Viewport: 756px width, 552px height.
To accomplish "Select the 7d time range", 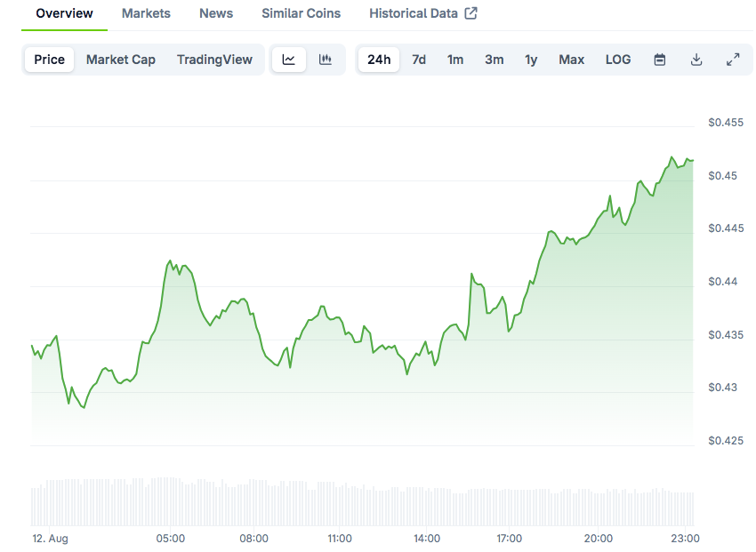I will point(419,60).
